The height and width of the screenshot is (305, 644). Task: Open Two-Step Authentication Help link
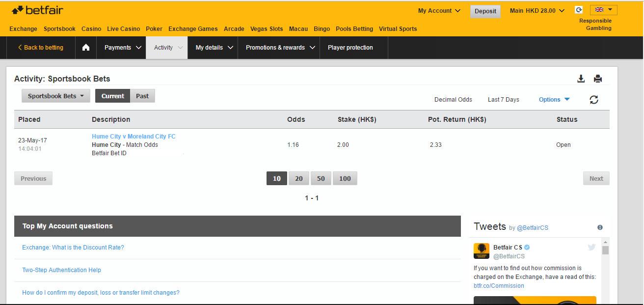coord(61,270)
